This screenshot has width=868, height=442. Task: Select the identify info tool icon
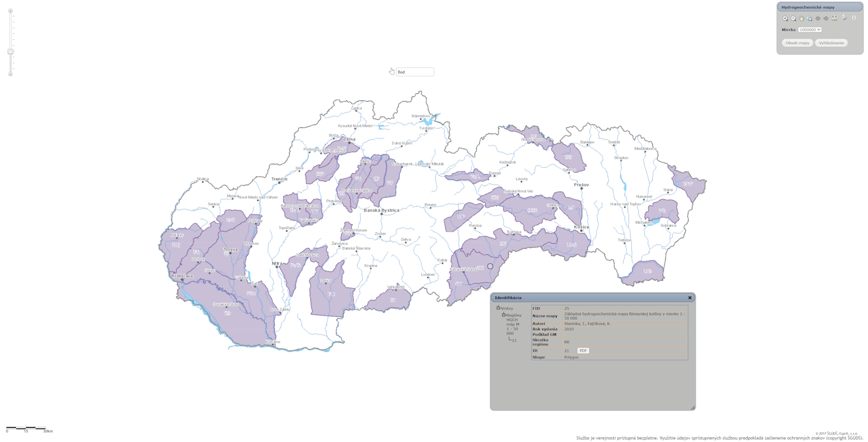[x=853, y=18]
